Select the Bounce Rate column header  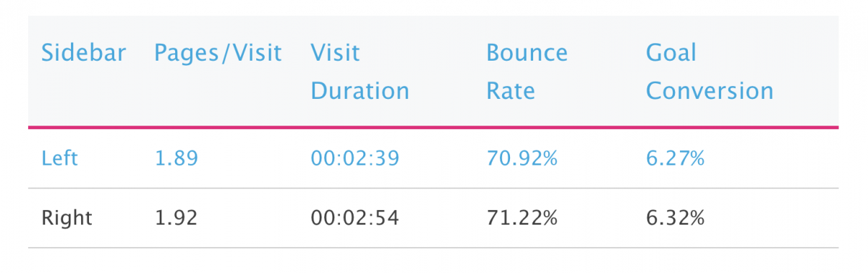click(x=527, y=71)
